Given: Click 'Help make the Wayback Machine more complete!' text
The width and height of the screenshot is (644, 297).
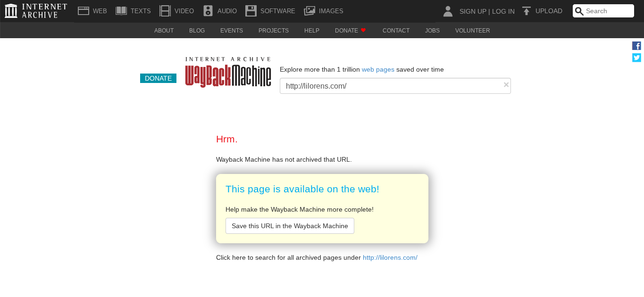Looking at the screenshot, I should click(300, 209).
